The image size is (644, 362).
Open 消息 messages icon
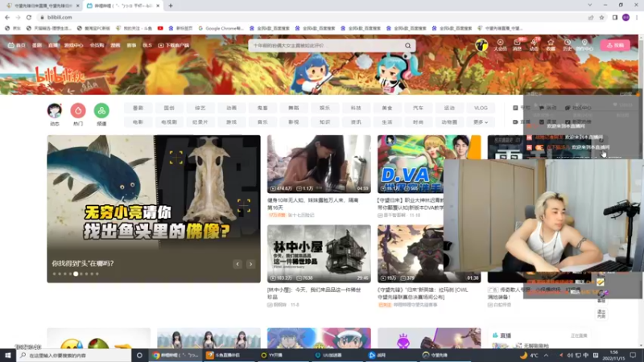pyautogui.click(x=517, y=45)
